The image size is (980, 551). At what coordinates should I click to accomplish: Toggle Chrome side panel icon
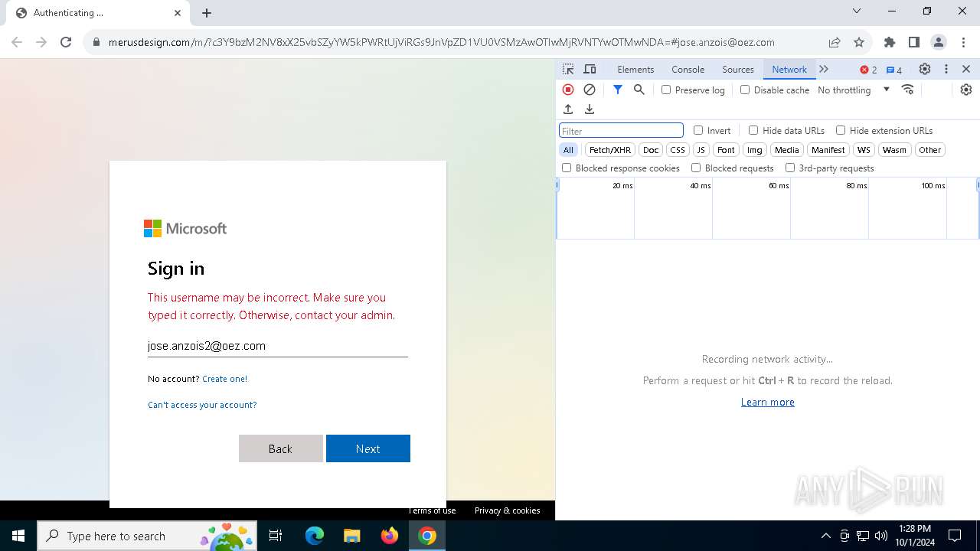coord(914,42)
